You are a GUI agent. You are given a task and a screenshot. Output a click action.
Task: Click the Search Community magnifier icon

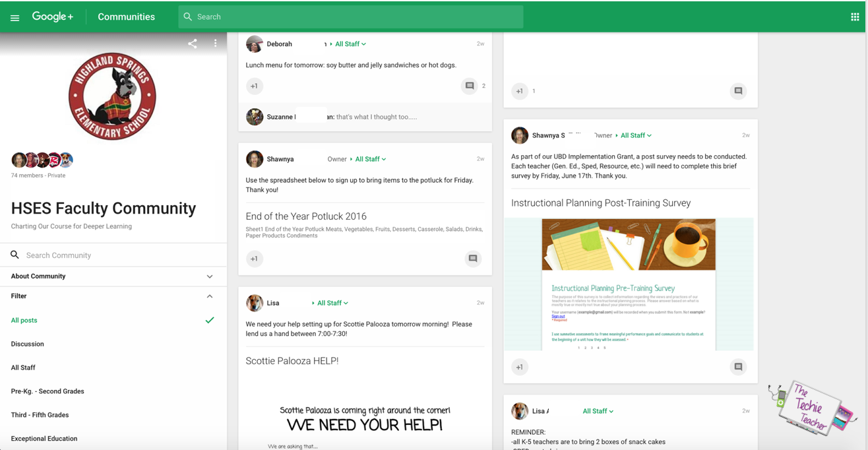tap(15, 254)
